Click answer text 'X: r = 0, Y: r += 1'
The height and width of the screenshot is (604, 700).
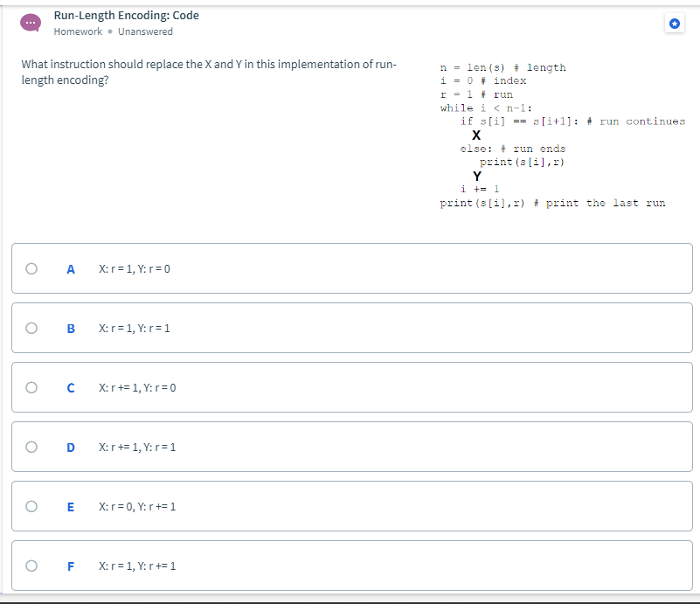point(137,507)
